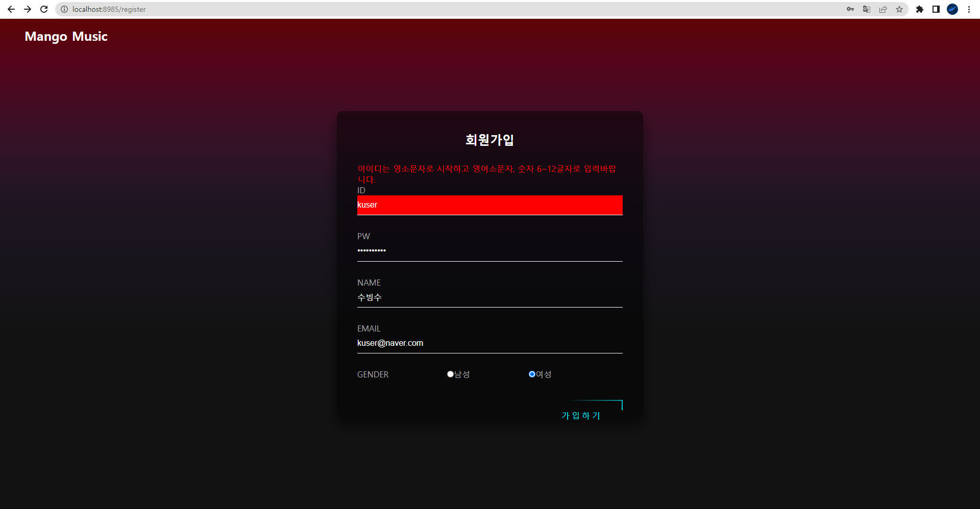Open the Chrome three-dot menu
980x509 pixels.
pyautogui.click(x=969, y=9)
